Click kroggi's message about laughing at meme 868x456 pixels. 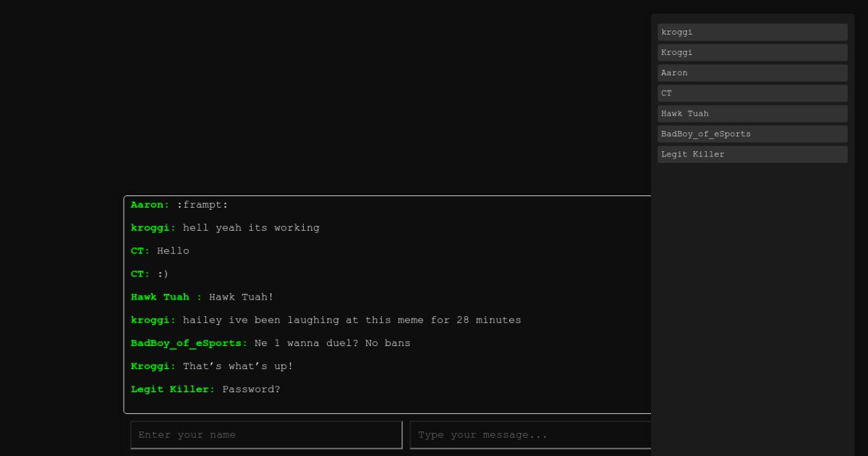pos(352,321)
